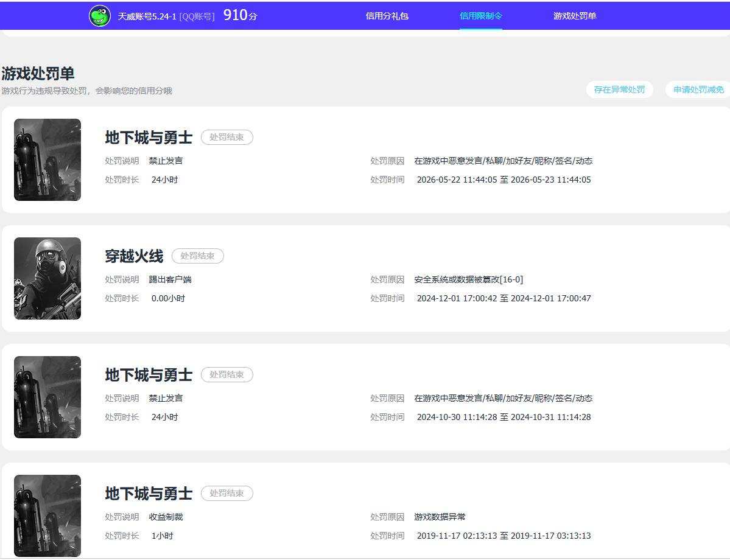Click 处罚结束 badge on 收益制裁 record
The width and height of the screenshot is (730, 560).
point(226,494)
